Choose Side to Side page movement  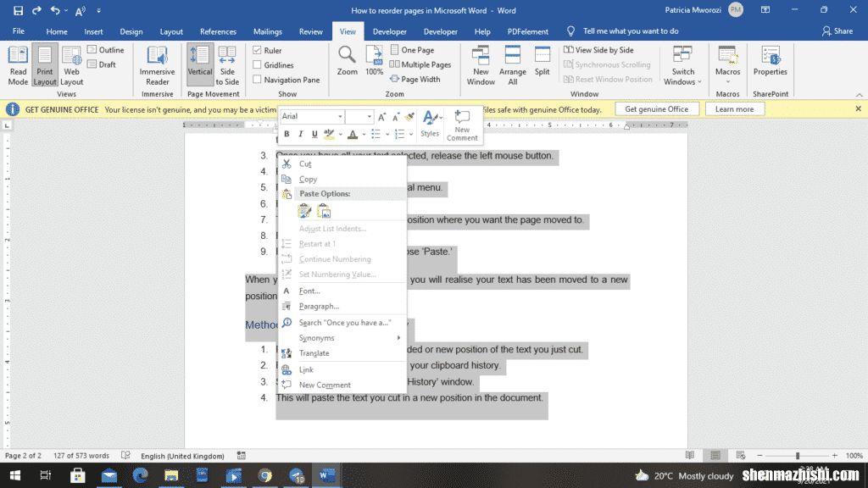227,66
